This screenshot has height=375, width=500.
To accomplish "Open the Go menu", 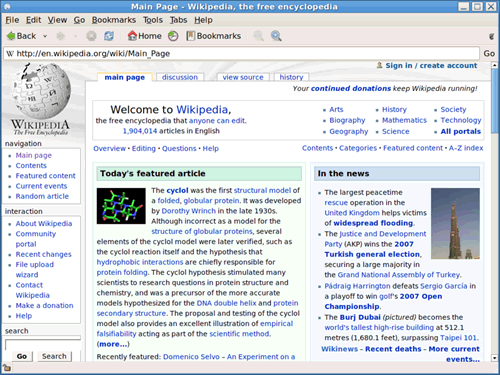I will 79,20.
